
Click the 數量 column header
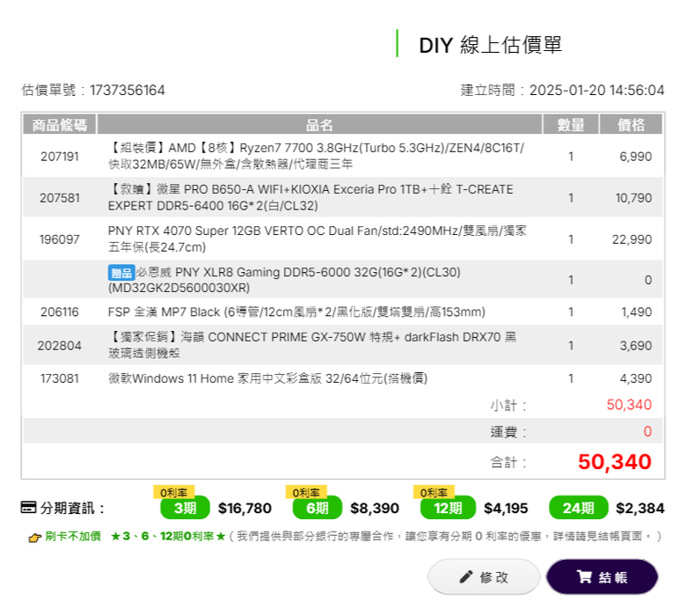coord(571,125)
